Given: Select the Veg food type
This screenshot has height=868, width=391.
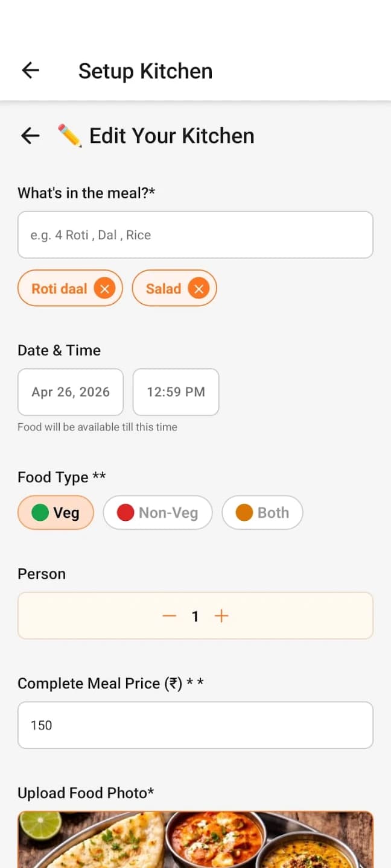Looking at the screenshot, I should [56, 512].
